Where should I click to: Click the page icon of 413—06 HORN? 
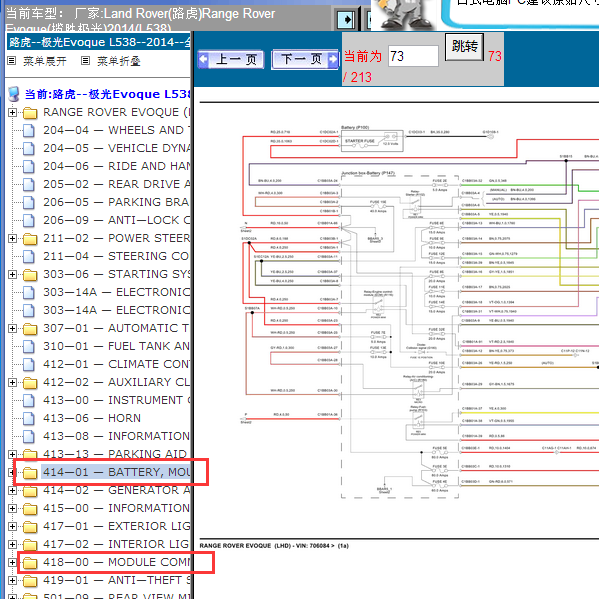click(29, 418)
